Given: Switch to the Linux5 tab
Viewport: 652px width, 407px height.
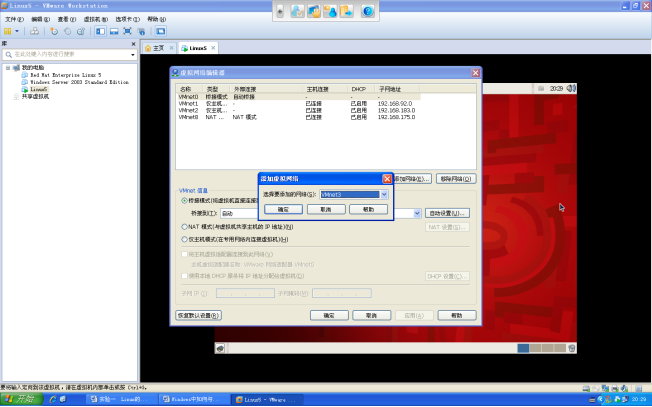Looking at the screenshot, I should tap(198, 48).
